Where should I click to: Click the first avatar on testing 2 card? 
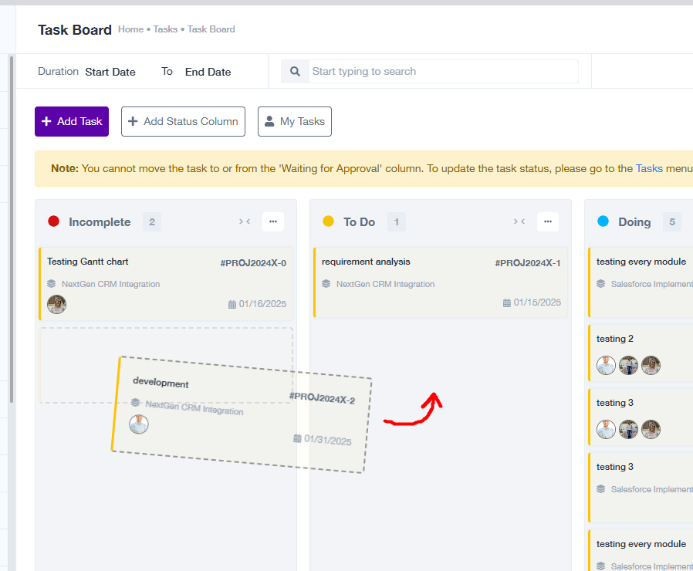(605, 365)
